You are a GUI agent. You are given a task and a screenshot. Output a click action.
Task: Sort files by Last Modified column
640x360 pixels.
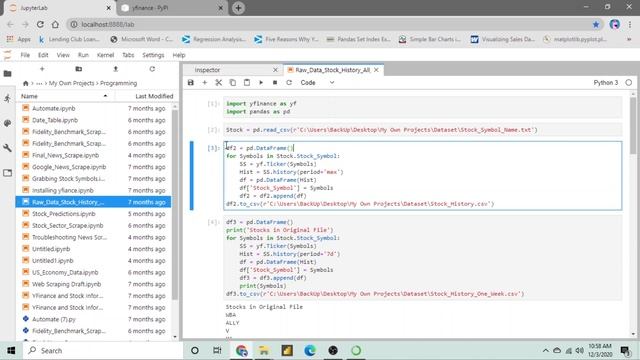pyautogui.click(x=144, y=96)
